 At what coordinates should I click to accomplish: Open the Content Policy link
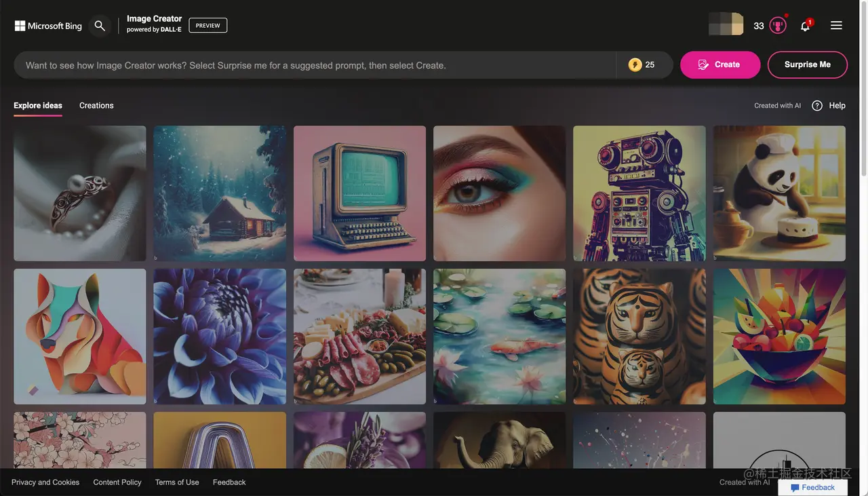coord(117,482)
